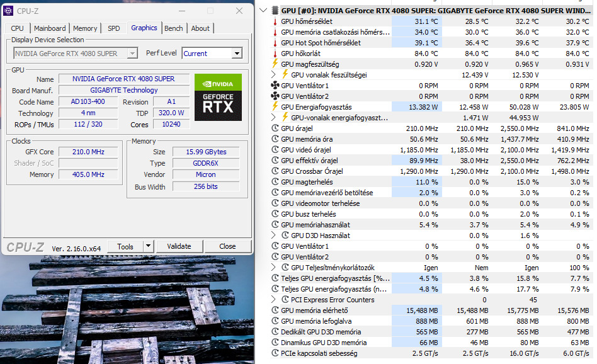Expand PCI Express Error Counters subtree
Viewport: 597px width, 364px height.
coord(273,300)
